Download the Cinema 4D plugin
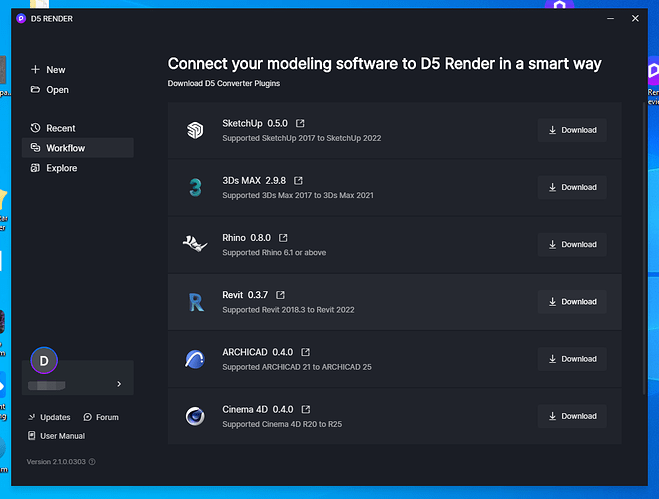Viewport: 659px width, 499px height. [x=572, y=416]
